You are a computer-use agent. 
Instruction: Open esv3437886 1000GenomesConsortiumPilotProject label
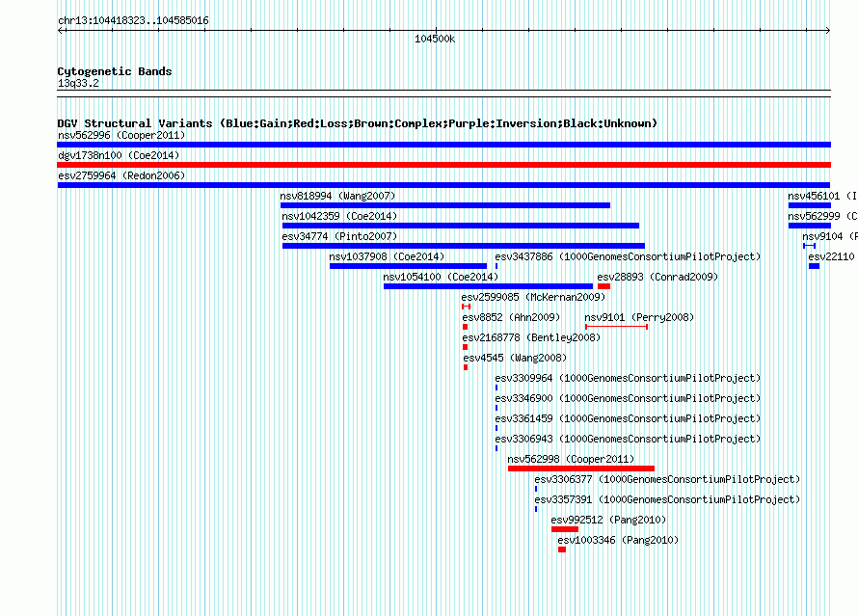point(628,256)
